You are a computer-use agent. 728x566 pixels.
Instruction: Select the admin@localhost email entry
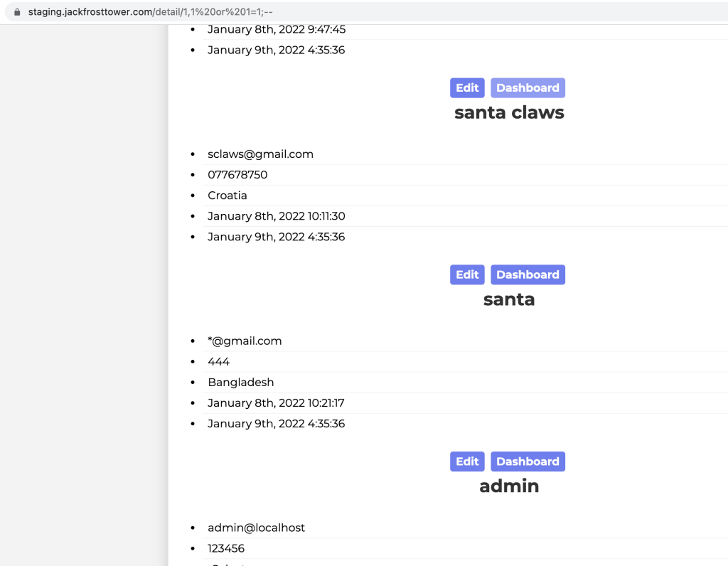tap(256, 528)
